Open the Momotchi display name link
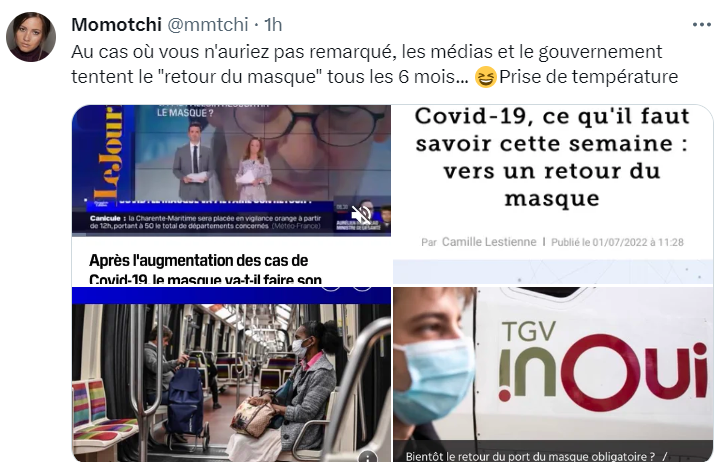Viewport: 728px width, 462px height. [117, 25]
